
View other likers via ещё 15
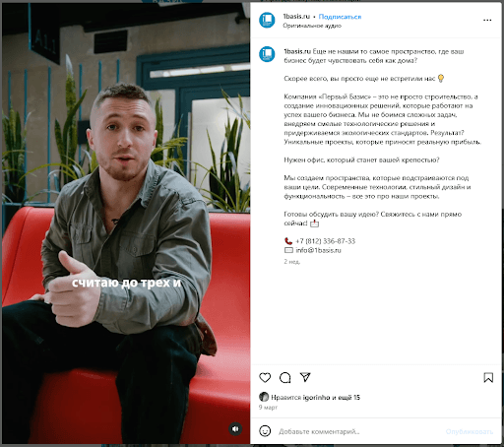349,398
